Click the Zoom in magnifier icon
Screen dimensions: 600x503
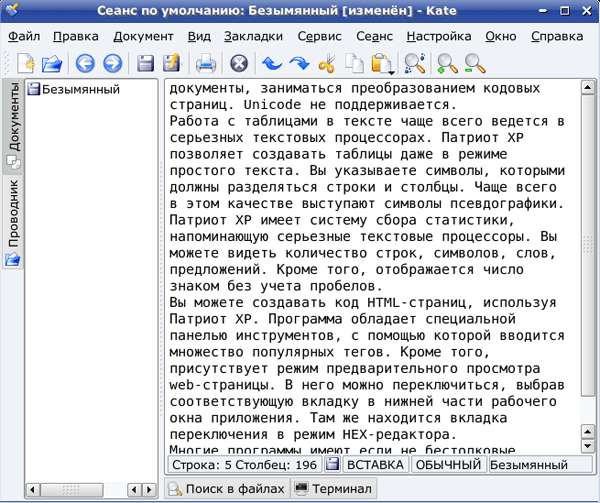tap(447, 64)
